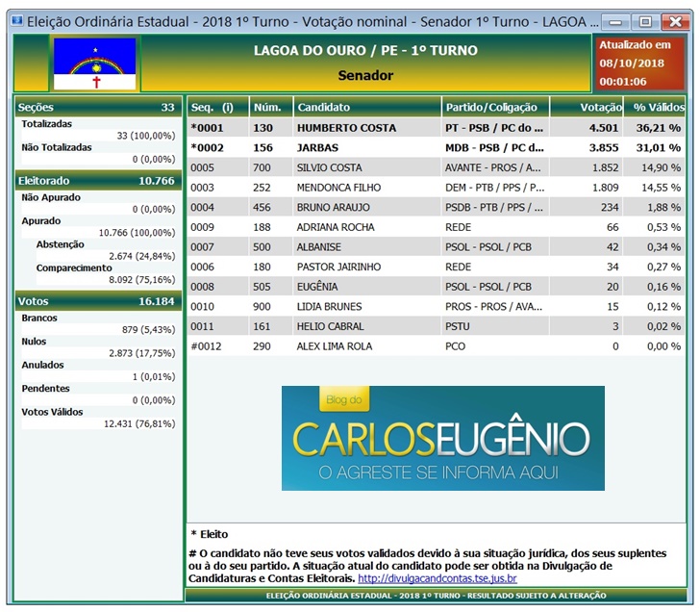Screen dimensions: 700x612
Task: Click the Atualizado em timestamp box
Action: 639,63
